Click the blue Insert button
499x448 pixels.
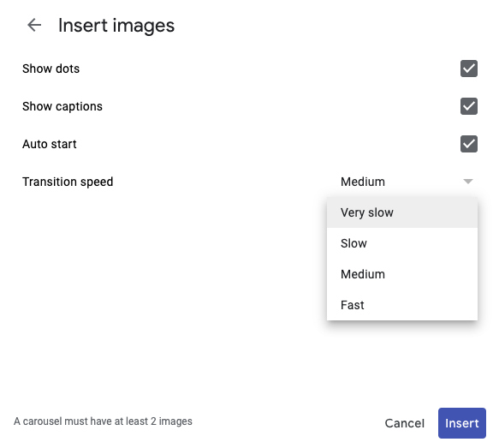461,423
